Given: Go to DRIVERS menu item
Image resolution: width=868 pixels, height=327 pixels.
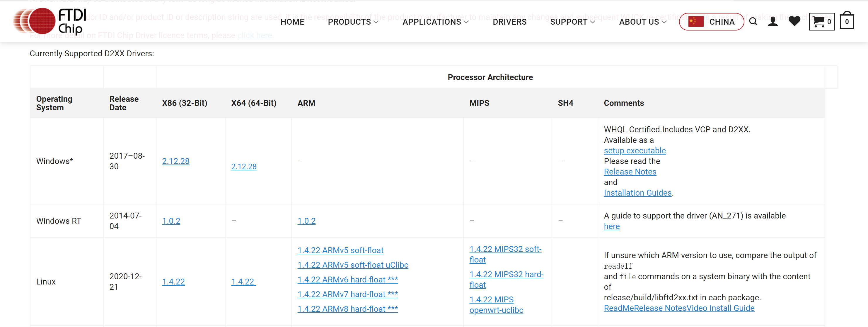Looking at the screenshot, I should point(509,22).
